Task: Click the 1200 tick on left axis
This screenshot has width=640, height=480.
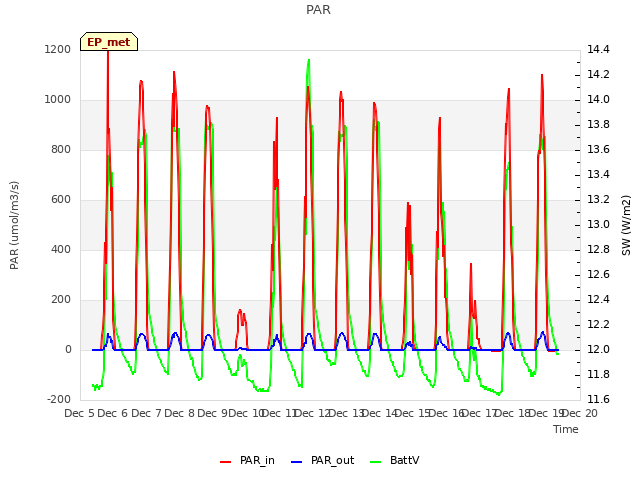Action: pyautogui.click(x=58, y=49)
